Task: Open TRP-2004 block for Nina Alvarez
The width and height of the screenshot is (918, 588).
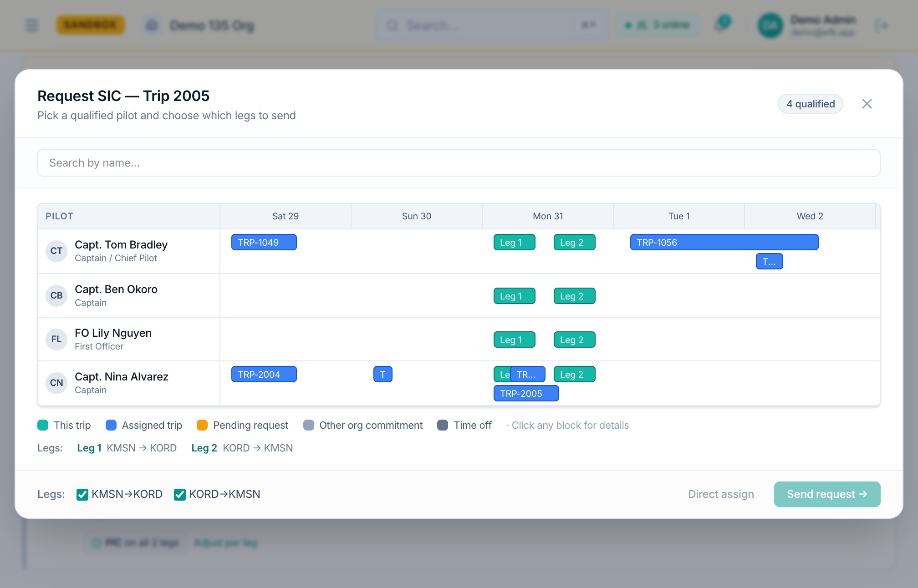Action: [x=264, y=375]
